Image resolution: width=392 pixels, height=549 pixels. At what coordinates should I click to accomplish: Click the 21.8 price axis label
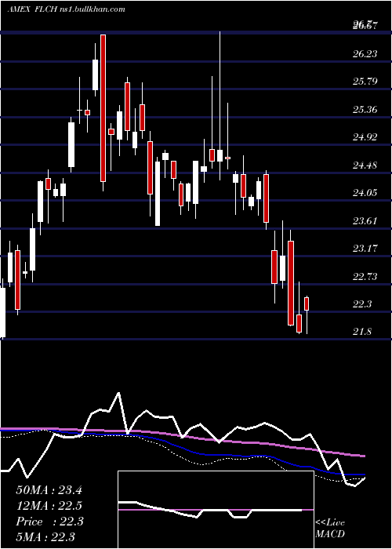click(x=362, y=332)
